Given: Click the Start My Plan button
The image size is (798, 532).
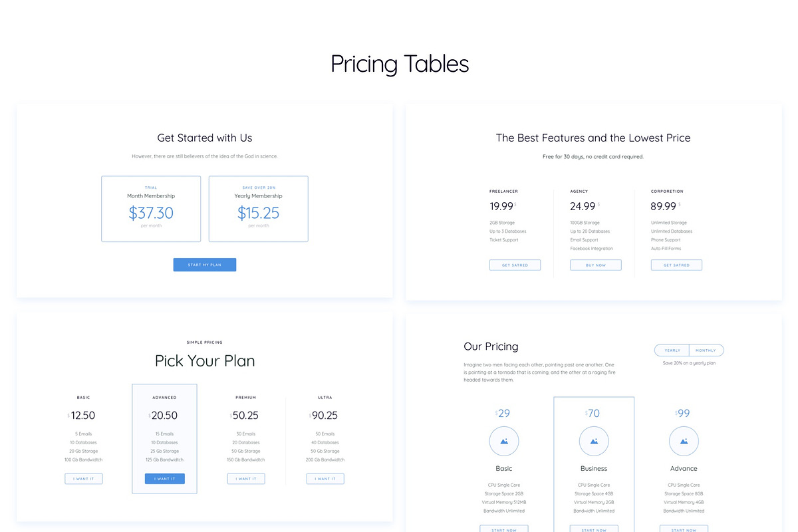Looking at the screenshot, I should coord(205,265).
